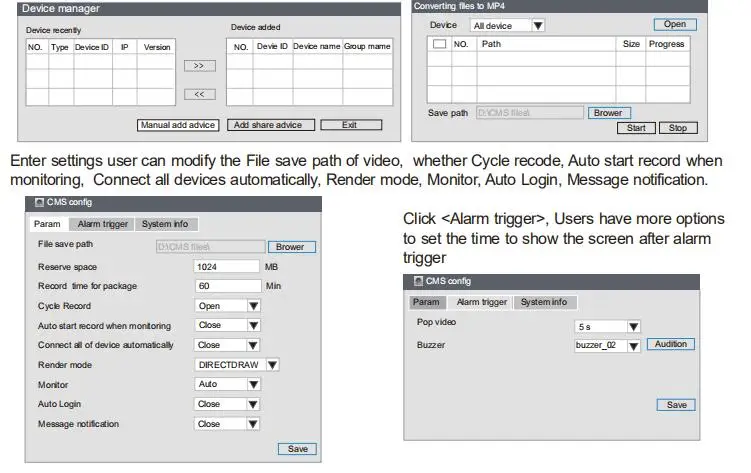Click the Reserve space 1024 field
The image size is (751, 473).
click(x=227, y=267)
